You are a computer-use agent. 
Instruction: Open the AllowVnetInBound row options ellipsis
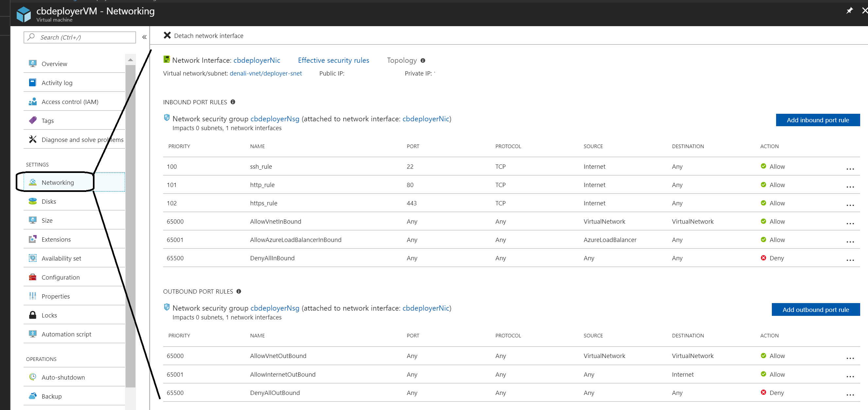tap(850, 223)
